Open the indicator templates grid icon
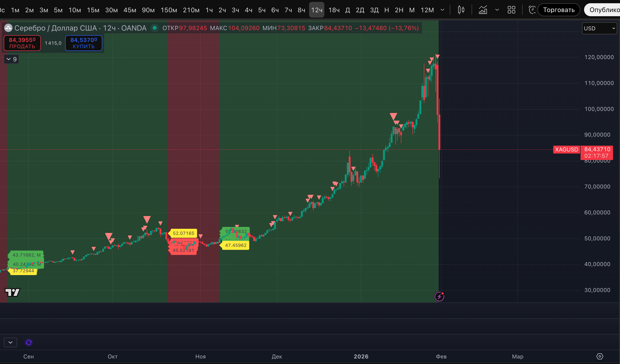Image resolution: width=620 pixels, height=364 pixels. (x=511, y=10)
